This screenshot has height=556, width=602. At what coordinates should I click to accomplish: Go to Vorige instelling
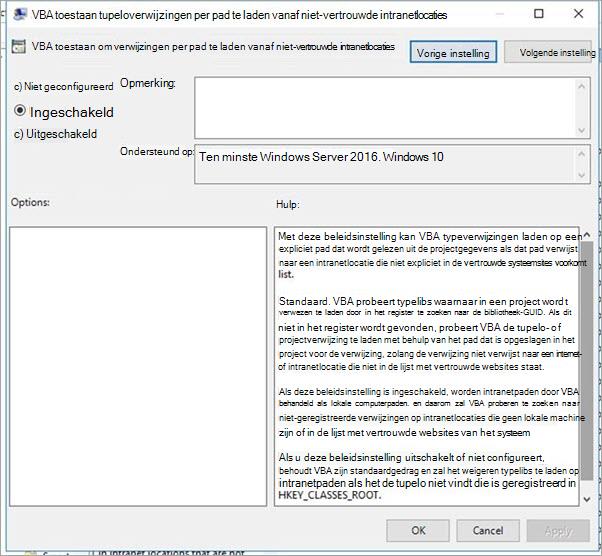coord(453,53)
